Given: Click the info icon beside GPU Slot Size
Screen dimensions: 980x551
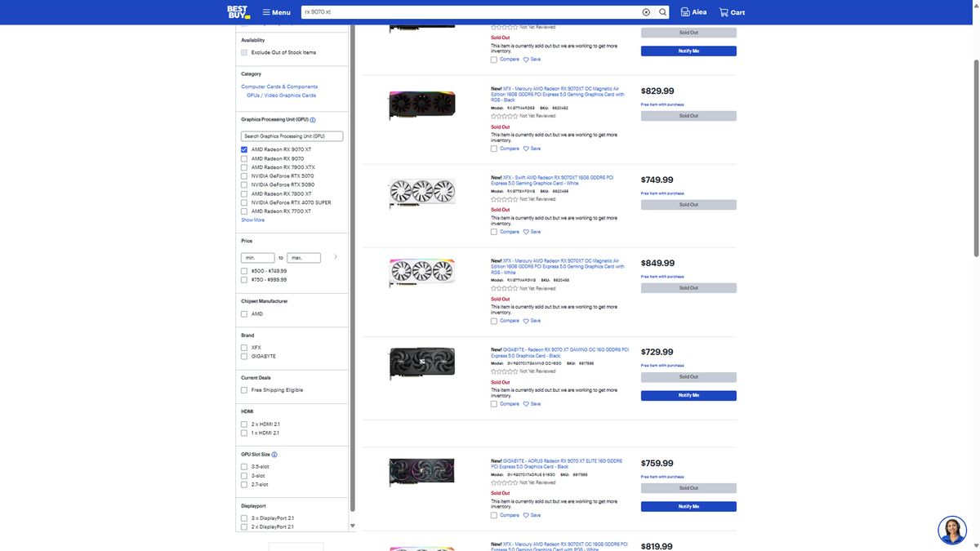Looking at the screenshot, I should pos(274,455).
